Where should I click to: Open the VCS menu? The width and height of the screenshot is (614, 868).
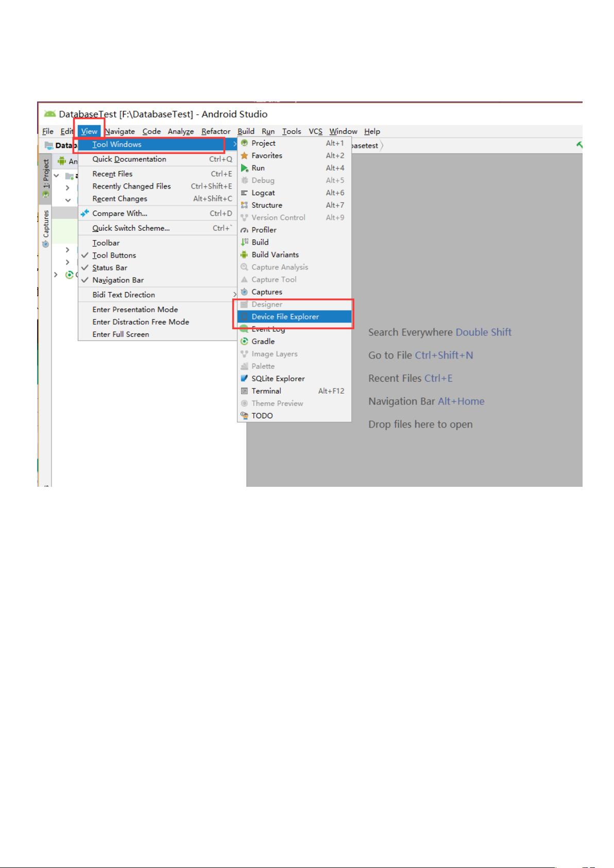(315, 131)
